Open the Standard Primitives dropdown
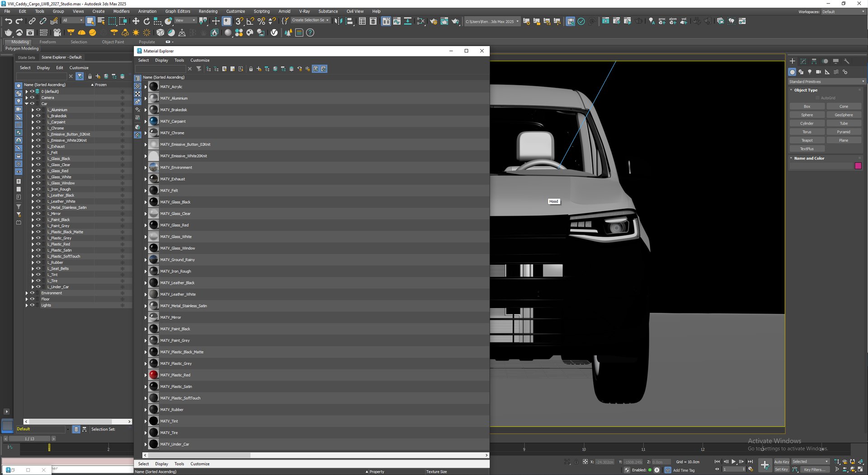 [827, 82]
